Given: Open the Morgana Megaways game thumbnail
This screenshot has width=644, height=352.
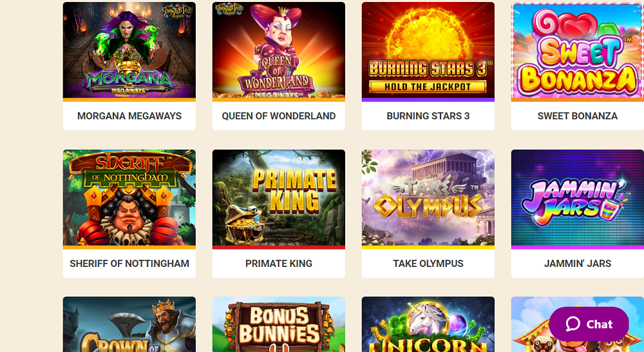Looking at the screenshot, I should point(129,50).
